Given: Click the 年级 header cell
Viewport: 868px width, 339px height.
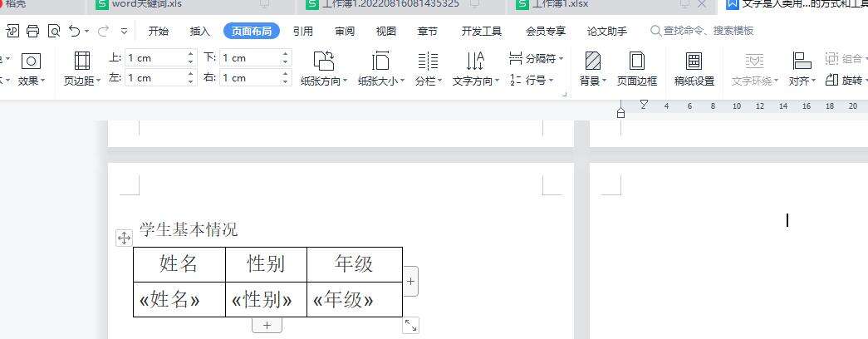Looking at the screenshot, I should pyautogui.click(x=355, y=264).
